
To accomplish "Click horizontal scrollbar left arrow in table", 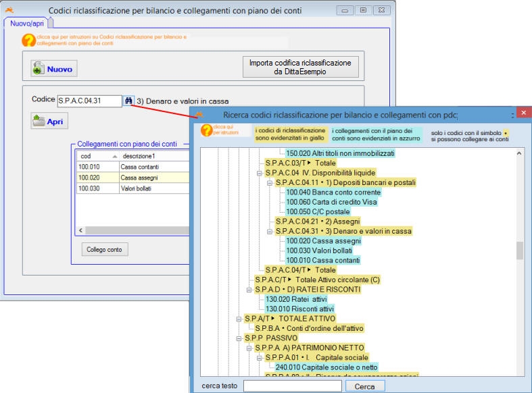I will (80, 230).
